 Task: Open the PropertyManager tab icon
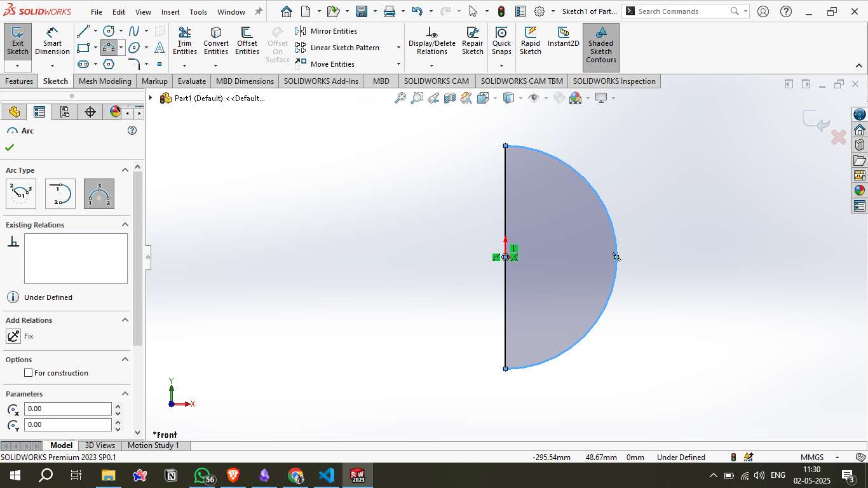pyautogui.click(x=39, y=112)
